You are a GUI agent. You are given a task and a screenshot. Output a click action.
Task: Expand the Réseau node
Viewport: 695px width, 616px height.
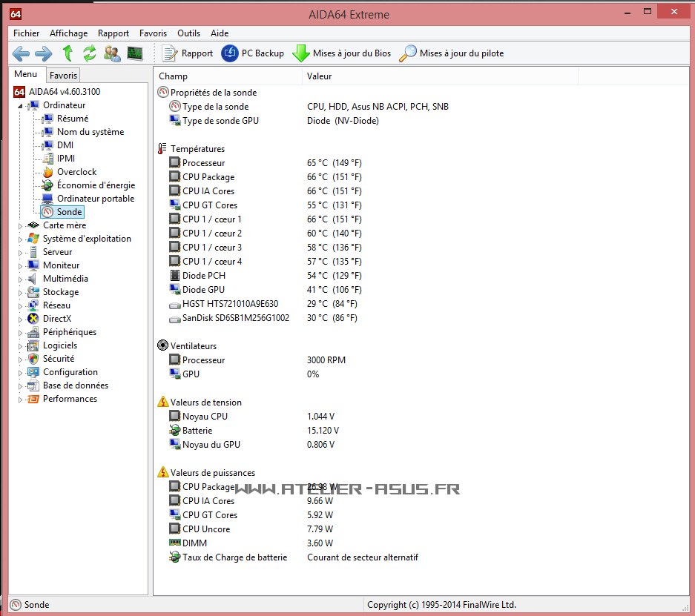click(x=20, y=305)
